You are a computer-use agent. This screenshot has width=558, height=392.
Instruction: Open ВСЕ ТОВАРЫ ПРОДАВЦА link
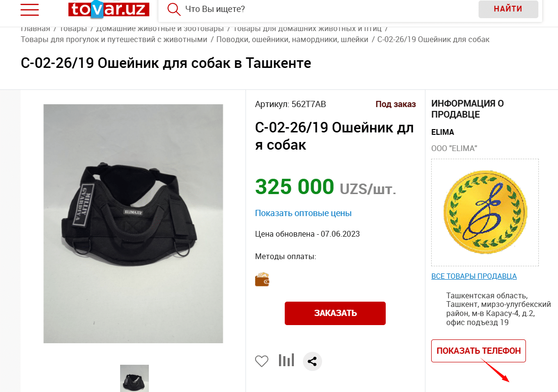[x=474, y=276]
